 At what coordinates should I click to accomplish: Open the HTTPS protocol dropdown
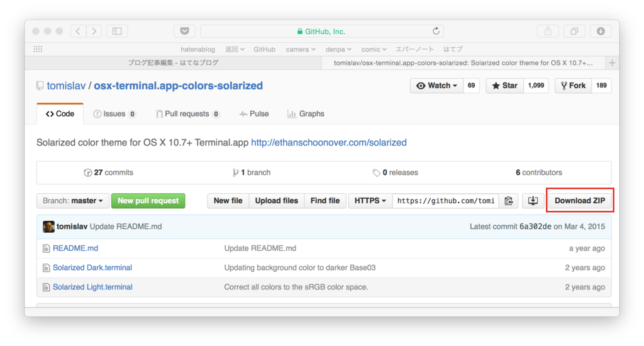[370, 201]
